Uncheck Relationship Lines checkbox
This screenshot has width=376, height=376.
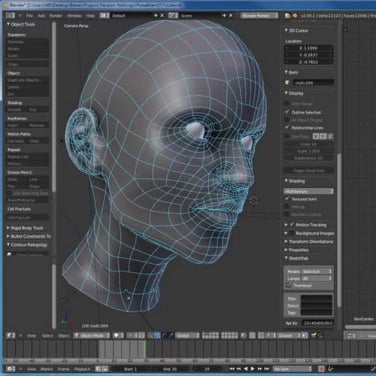tap(287, 127)
